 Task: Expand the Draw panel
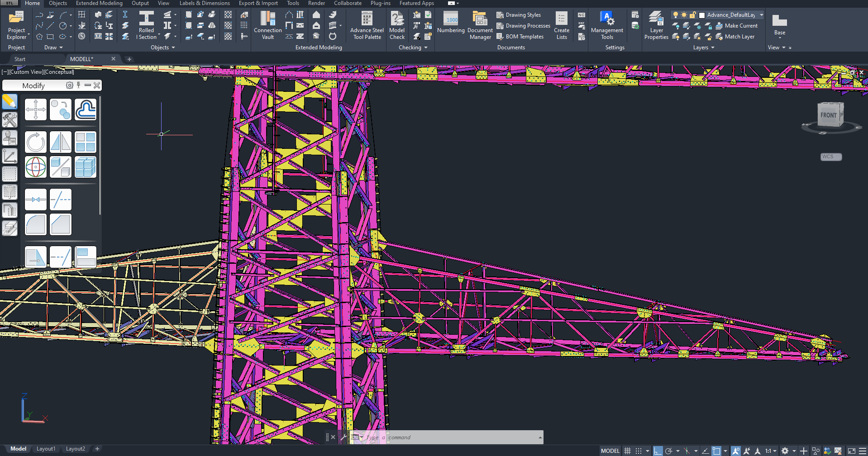[x=53, y=47]
